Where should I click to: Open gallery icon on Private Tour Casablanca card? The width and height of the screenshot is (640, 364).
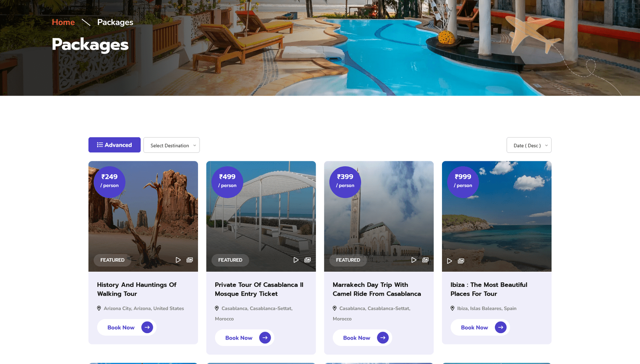point(308,260)
